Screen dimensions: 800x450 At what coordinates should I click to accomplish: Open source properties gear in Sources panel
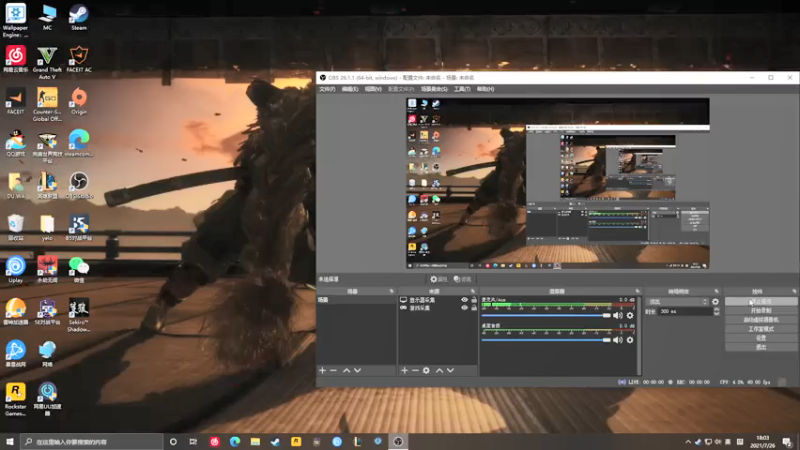[427, 370]
